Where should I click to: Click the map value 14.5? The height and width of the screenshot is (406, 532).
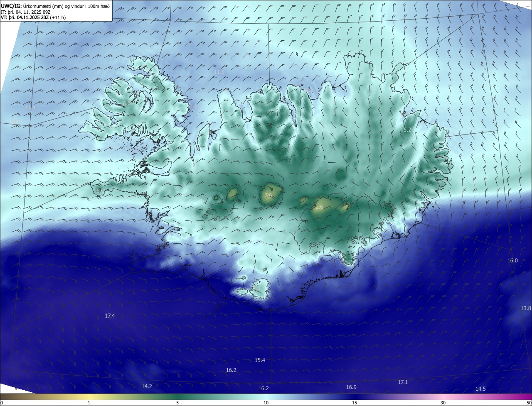[x=480, y=389]
